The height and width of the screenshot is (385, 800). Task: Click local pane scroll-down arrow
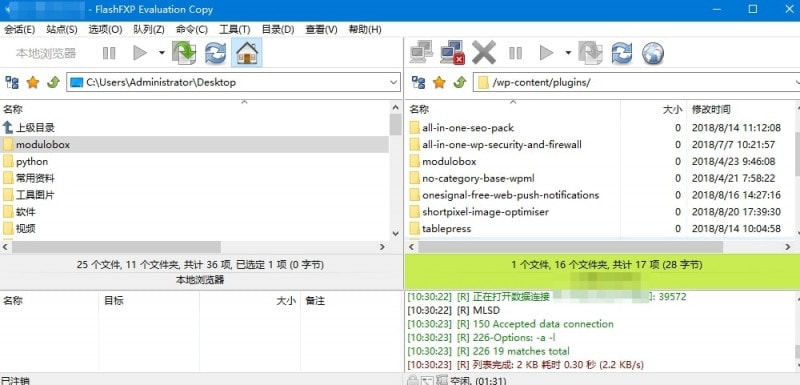click(x=395, y=234)
